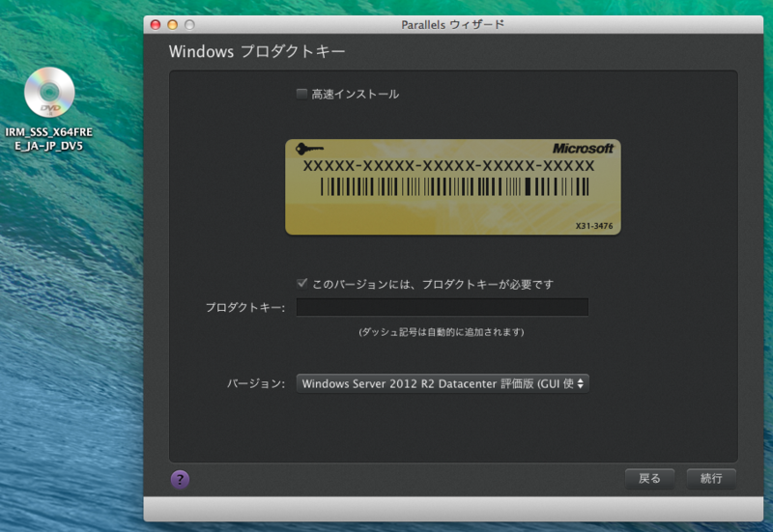This screenshot has height=532, width=773.
Task: Focus the プロダクトキー input field
Action: 443,307
